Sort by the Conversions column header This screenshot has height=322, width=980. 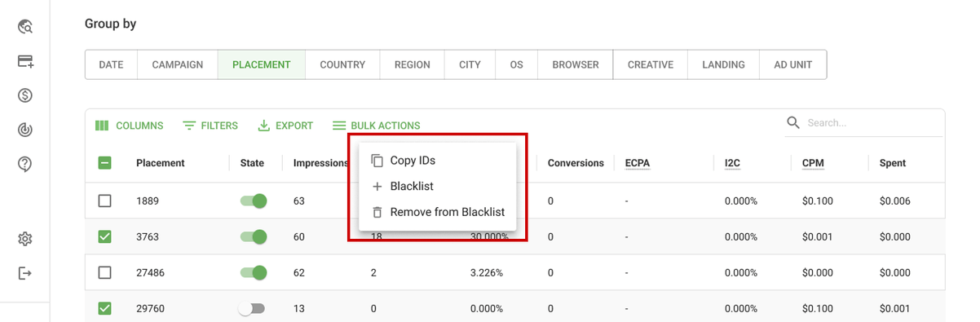tap(576, 163)
